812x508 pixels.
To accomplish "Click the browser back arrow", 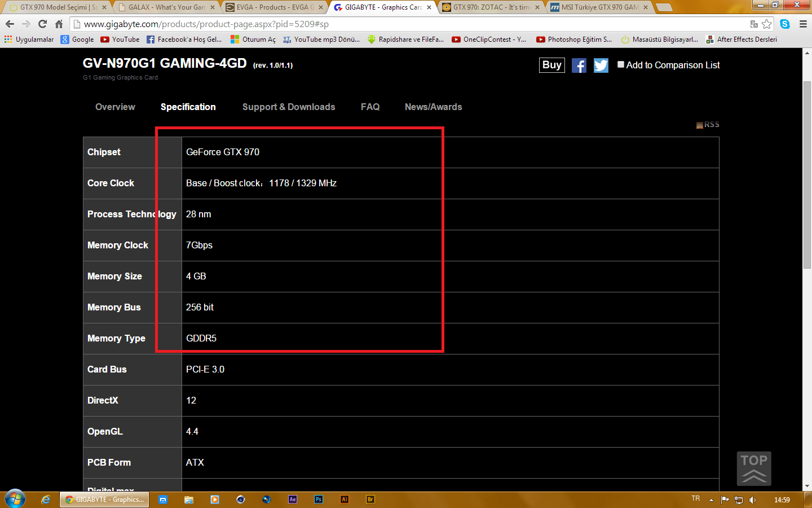I will 10,24.
